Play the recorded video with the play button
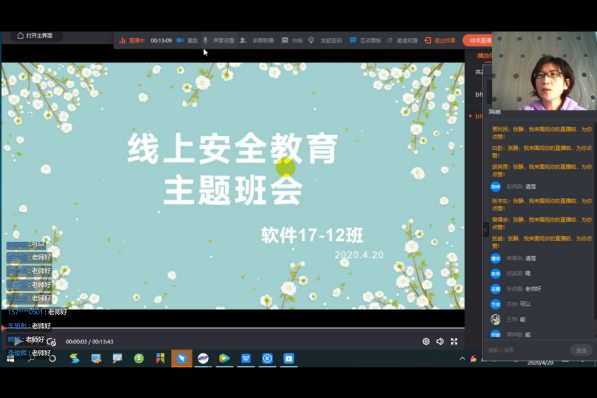This screenshot has height=398, width=597. 17,342
